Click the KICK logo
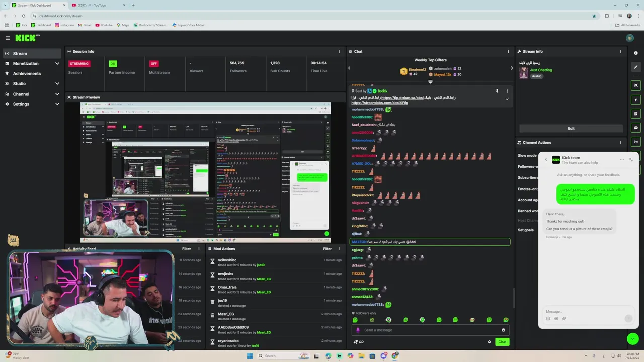Viewport: 644px width, 362px height. (x=27, y=38)
